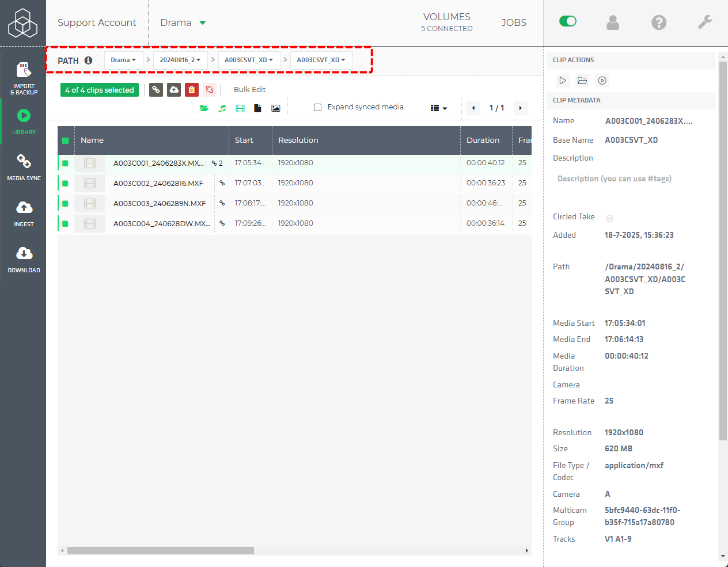The width and height of the screenshot is (728, 567).
Task: Click the PATH info icon
Action: click(x=88, y=60)
